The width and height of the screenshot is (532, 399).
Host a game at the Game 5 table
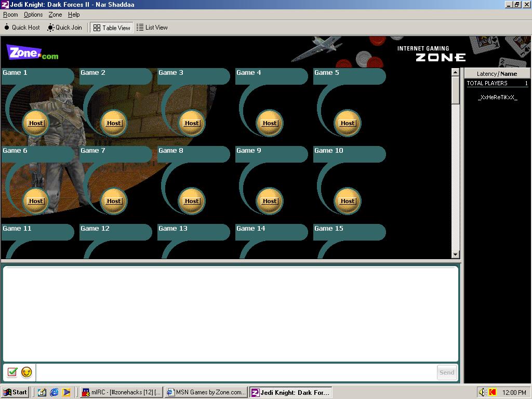tap(348, 123)
